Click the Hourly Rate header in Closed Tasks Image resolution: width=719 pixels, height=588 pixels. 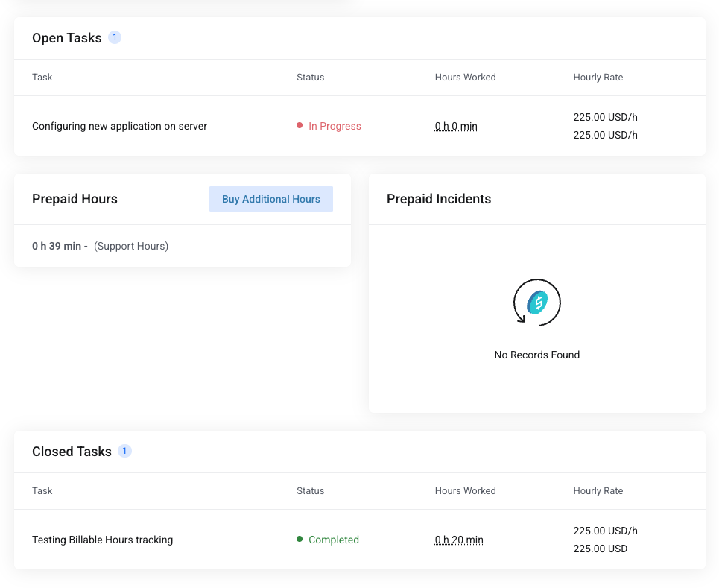click(598, 491)
